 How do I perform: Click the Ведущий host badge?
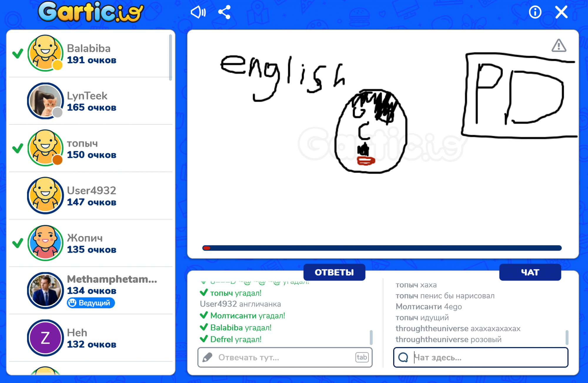91,303
